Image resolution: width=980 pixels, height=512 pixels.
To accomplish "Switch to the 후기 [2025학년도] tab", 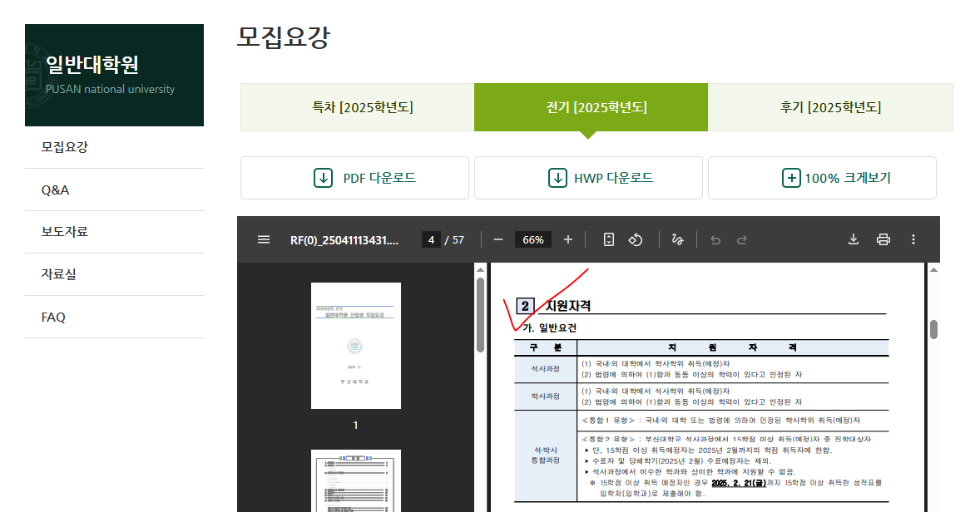I will (829, 107).
